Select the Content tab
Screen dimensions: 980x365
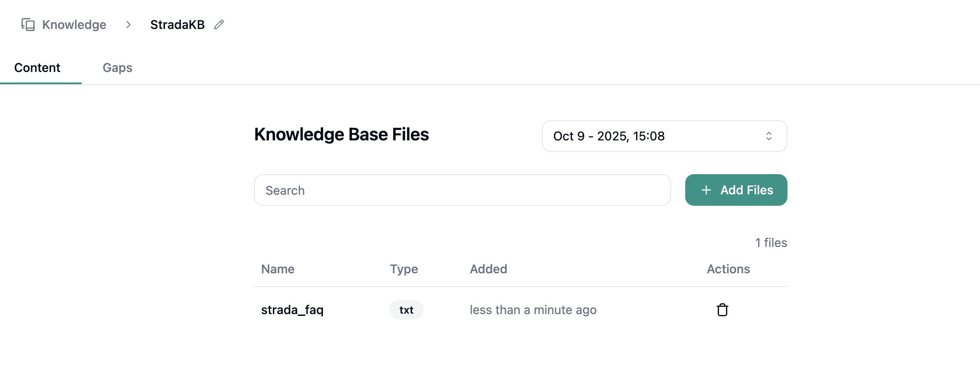(x=37, y=68)
